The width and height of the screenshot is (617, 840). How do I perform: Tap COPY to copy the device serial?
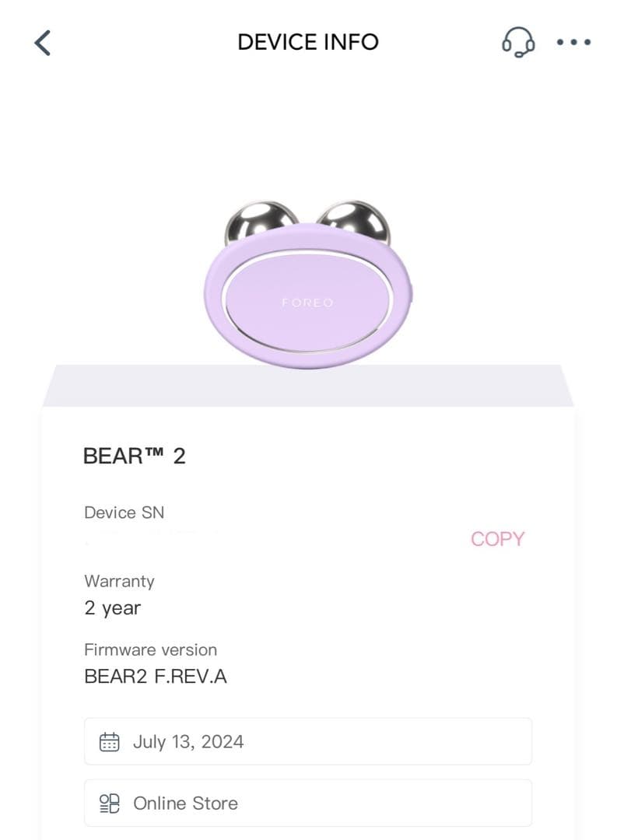click(497, 538)
